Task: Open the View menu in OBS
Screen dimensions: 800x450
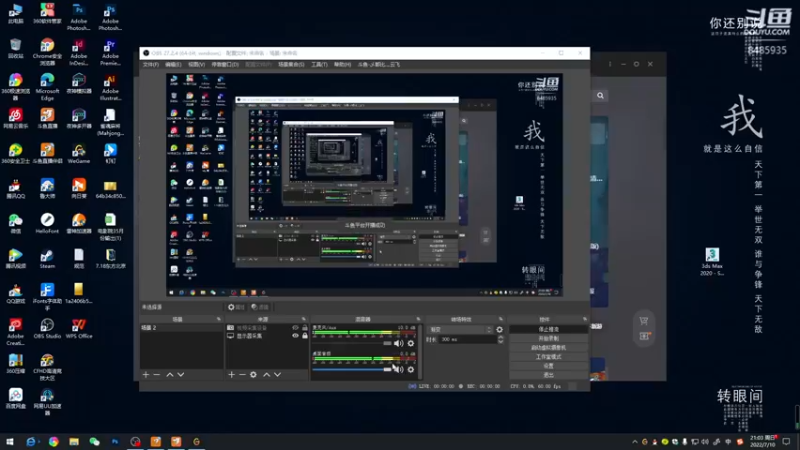Action: 196,65
